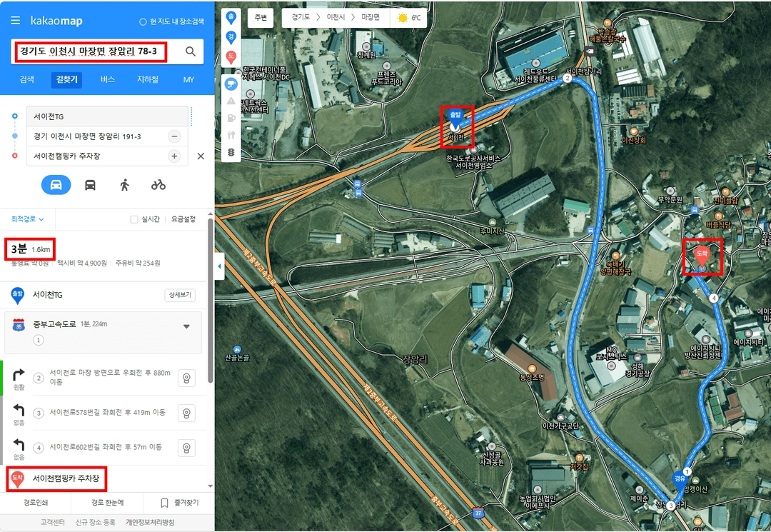Open the 마장면 district selector in the breadcrumb

click(371, 17)
